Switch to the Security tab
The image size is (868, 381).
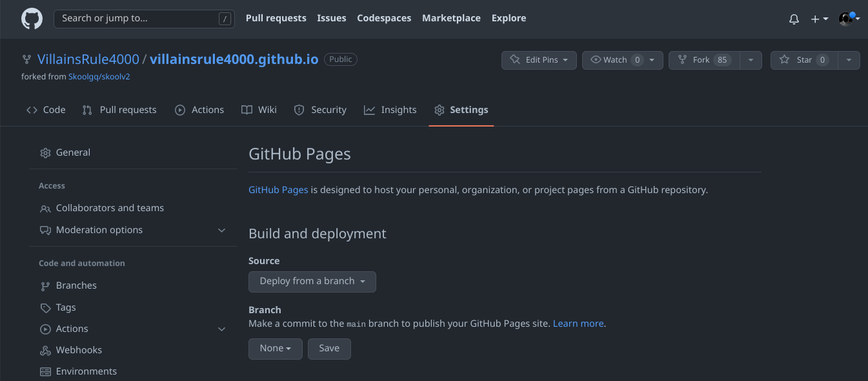[x=320, y=110]
